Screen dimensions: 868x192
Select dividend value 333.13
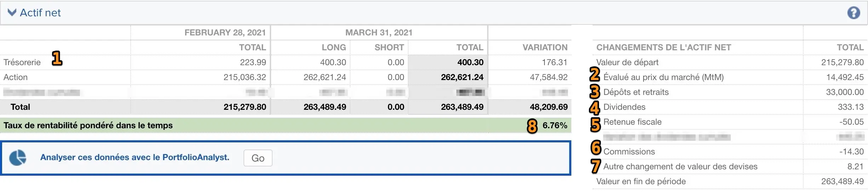coord(851,107)
